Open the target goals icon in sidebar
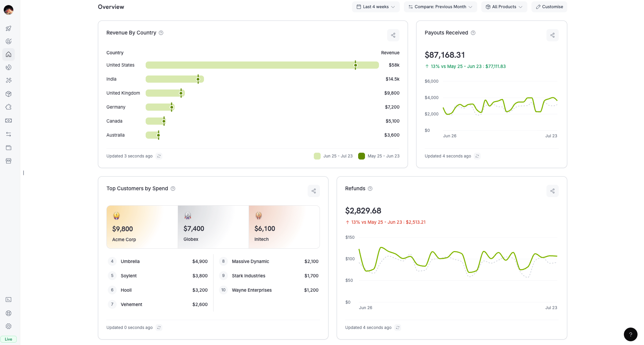Viewport: 644px width, 345px height. pyautogui.click(x=9, y=41)
